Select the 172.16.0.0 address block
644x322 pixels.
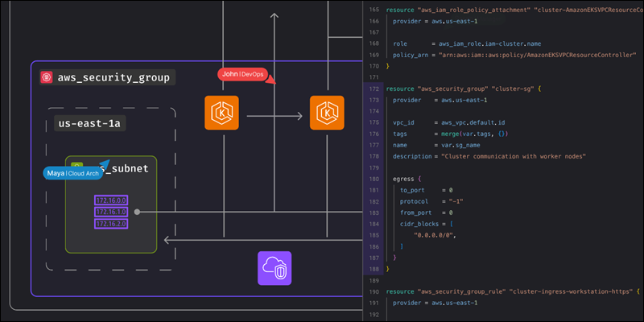coord(111,200)
